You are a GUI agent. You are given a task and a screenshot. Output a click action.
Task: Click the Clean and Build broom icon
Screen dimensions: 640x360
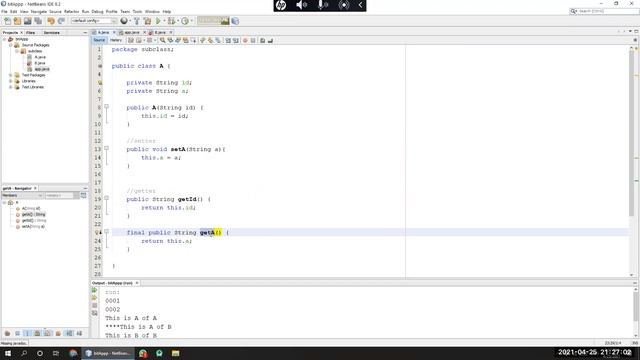(147, 21)
